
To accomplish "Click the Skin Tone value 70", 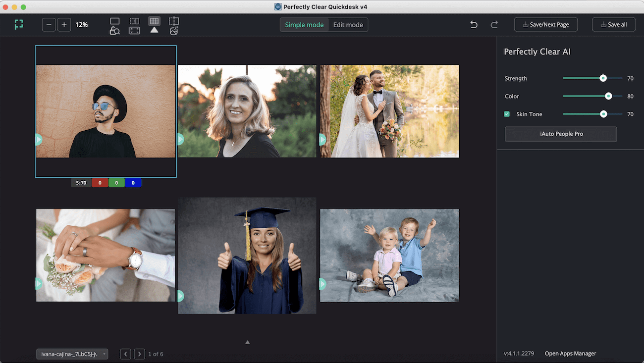I will 630,114.
